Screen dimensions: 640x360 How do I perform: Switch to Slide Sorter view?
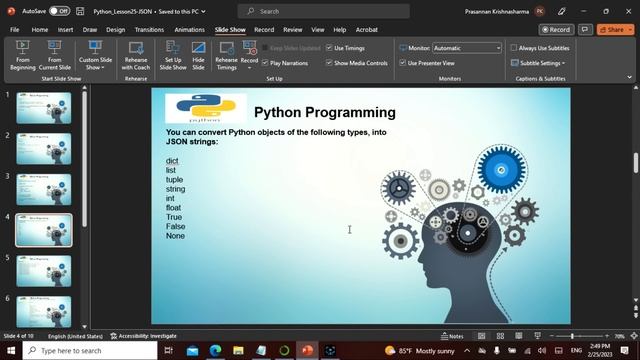[500, 336]
